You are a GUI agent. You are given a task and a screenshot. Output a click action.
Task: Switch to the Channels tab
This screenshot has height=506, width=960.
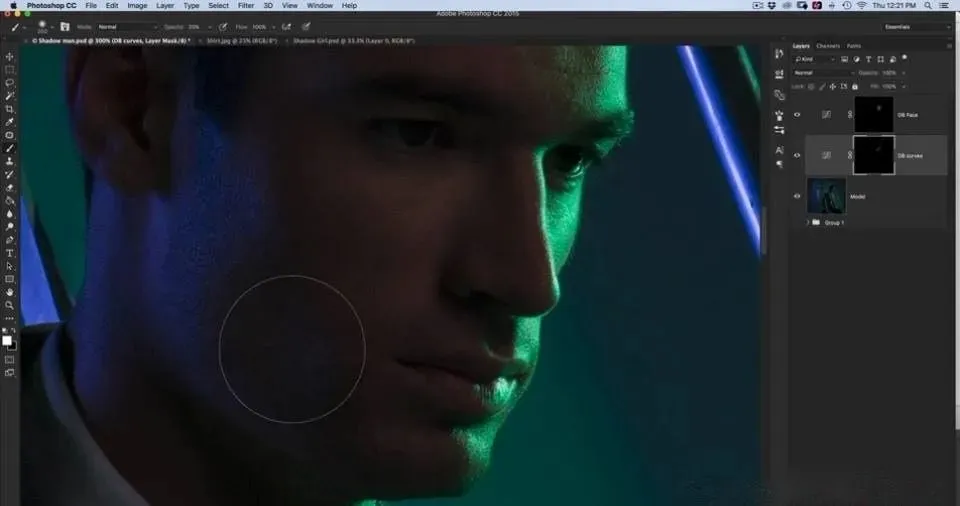[828, 46]
